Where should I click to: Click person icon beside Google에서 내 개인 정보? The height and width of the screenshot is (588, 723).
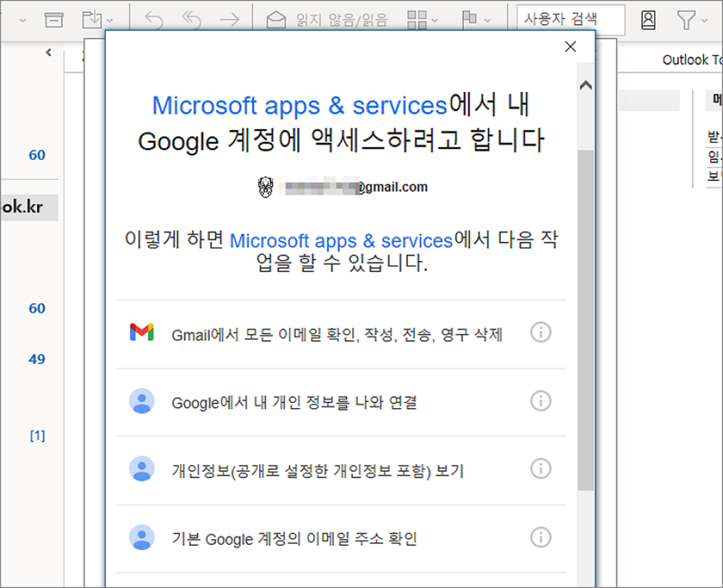142,401
